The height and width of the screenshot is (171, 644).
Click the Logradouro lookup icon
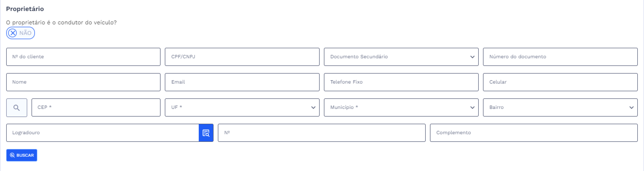[206, 133]
